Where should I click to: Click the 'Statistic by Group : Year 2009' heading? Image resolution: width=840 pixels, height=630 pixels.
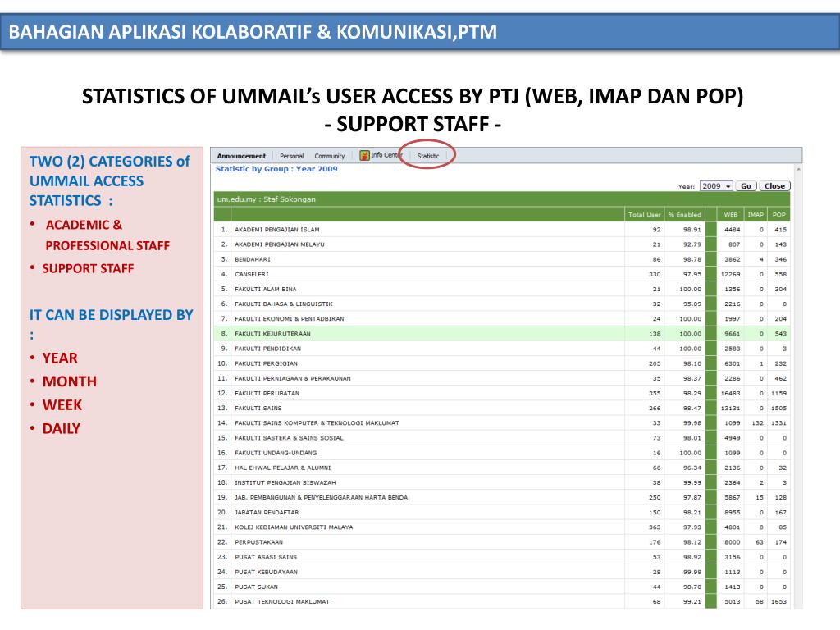coord(276,169)
